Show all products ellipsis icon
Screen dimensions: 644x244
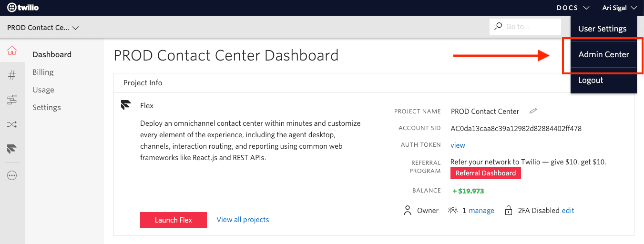(12, 175)
